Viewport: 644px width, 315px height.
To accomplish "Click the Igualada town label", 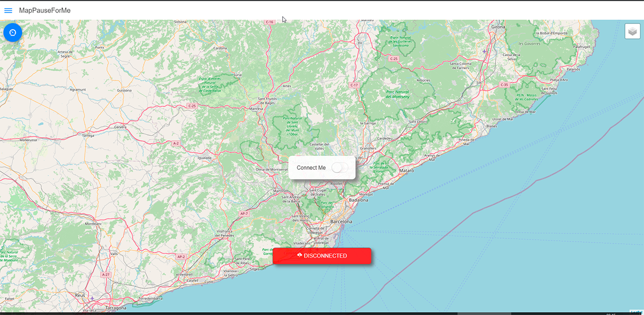I will tap(204, 157).
